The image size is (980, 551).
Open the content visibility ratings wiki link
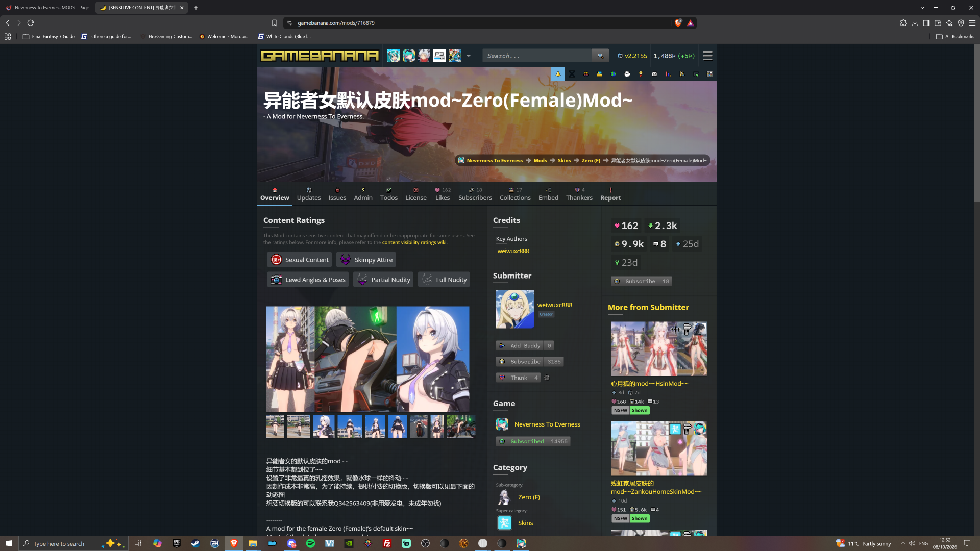click(x=414, y=243)
